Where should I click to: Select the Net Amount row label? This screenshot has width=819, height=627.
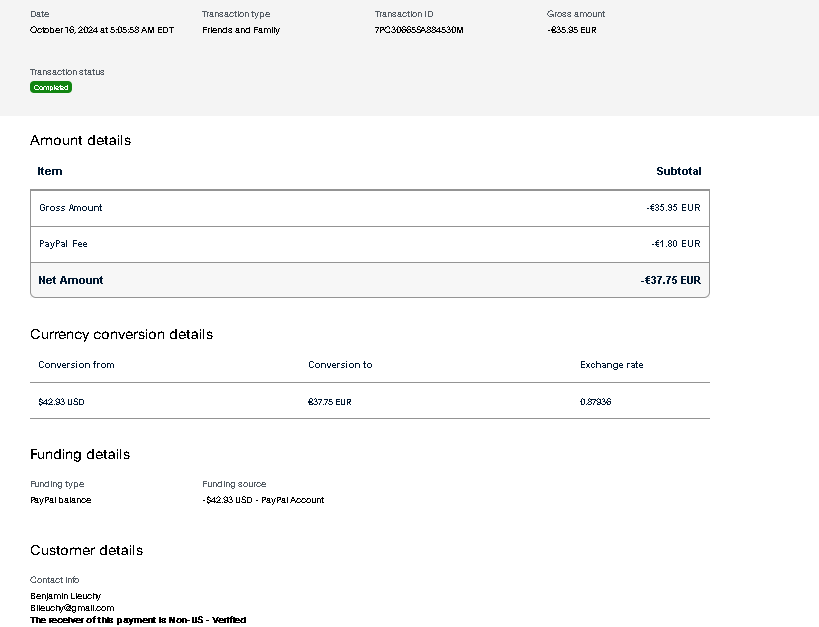(x=71, y=281)
